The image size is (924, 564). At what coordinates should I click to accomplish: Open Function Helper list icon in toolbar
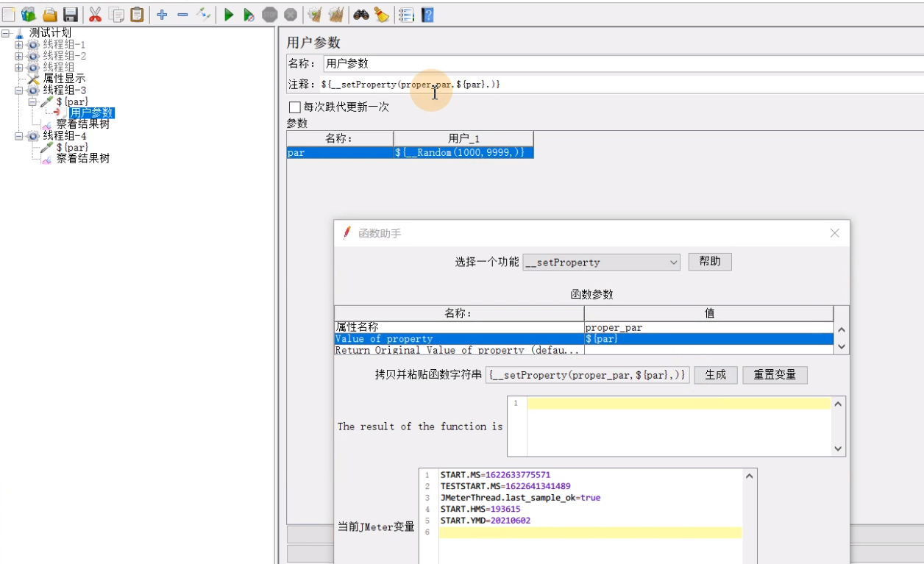pos(406,14)
